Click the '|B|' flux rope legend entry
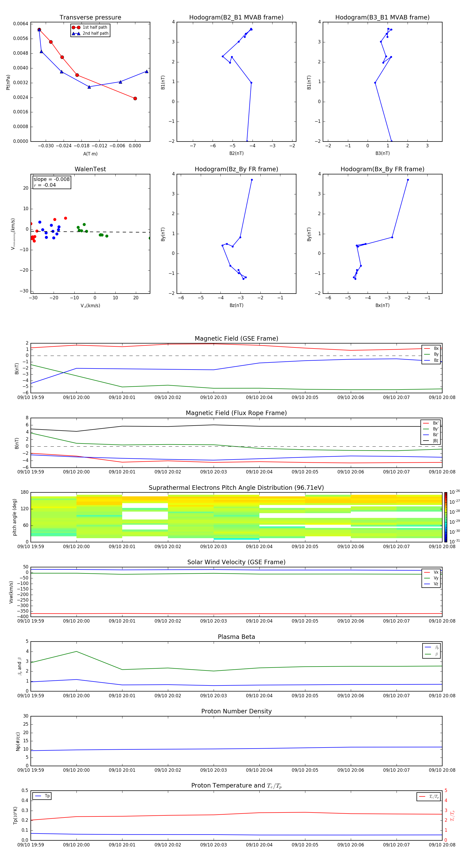The width and height of the screenshot is (473, 868). [x=431, y=441]
